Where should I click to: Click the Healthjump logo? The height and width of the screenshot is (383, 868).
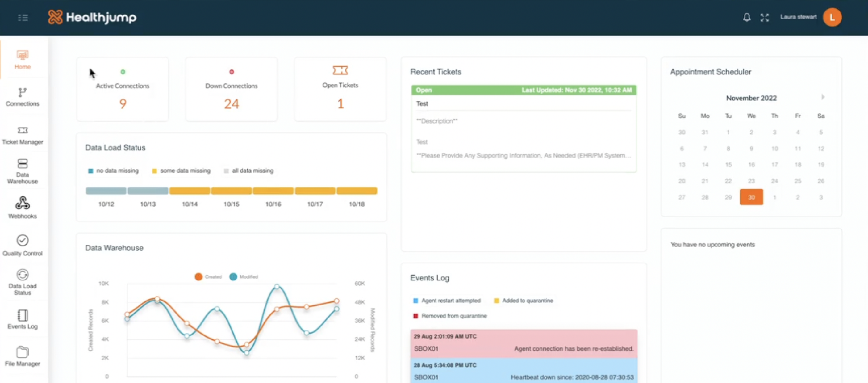tap(92, 17)
